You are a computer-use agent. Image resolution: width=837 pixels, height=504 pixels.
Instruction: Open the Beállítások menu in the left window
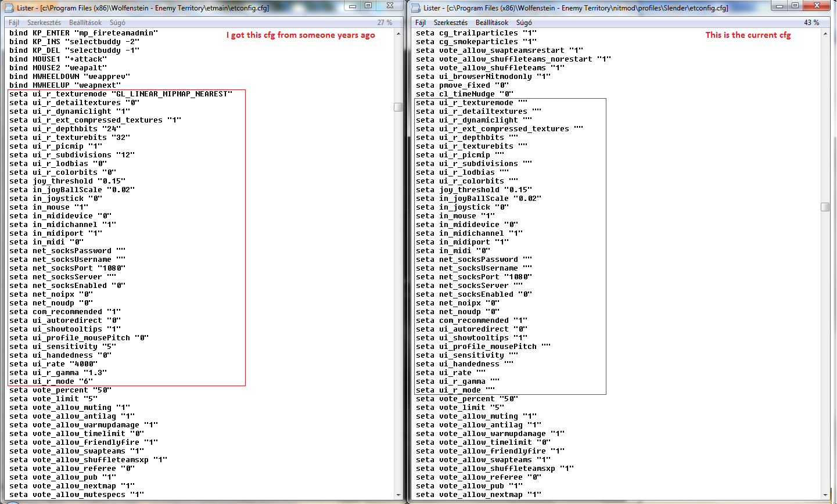[85, 23]
